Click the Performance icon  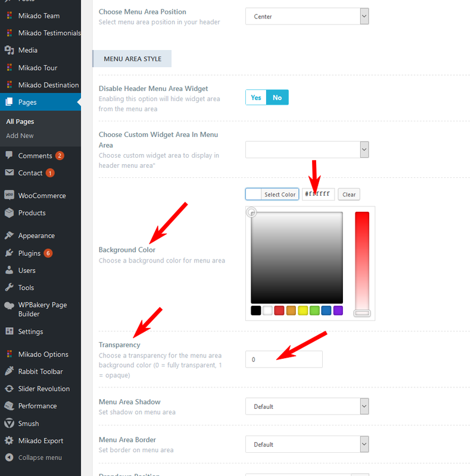pos(9,406)
